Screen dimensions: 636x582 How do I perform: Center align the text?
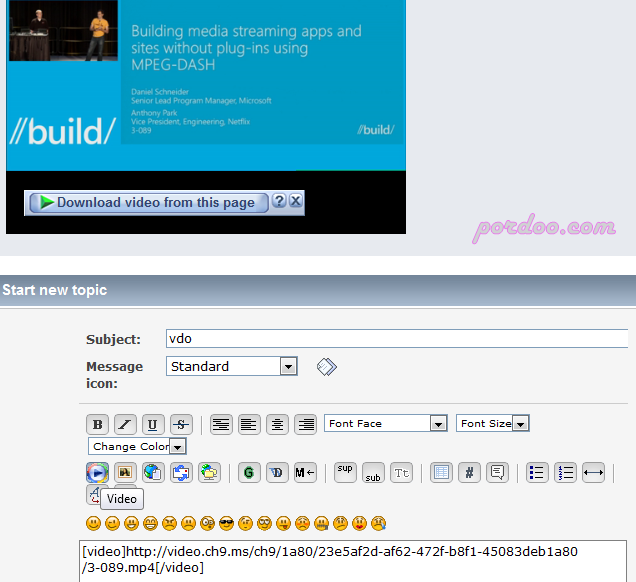[277, 424]
